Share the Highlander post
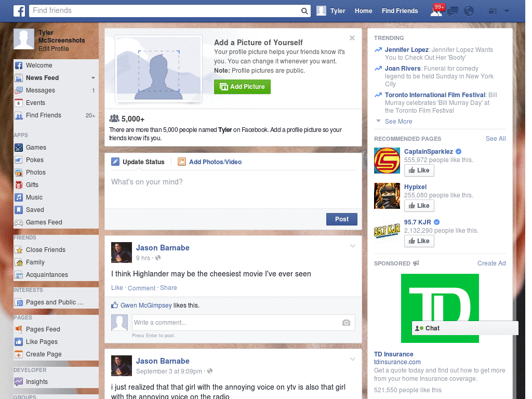Viewport: 532px width, 399px height. point(168,288)
